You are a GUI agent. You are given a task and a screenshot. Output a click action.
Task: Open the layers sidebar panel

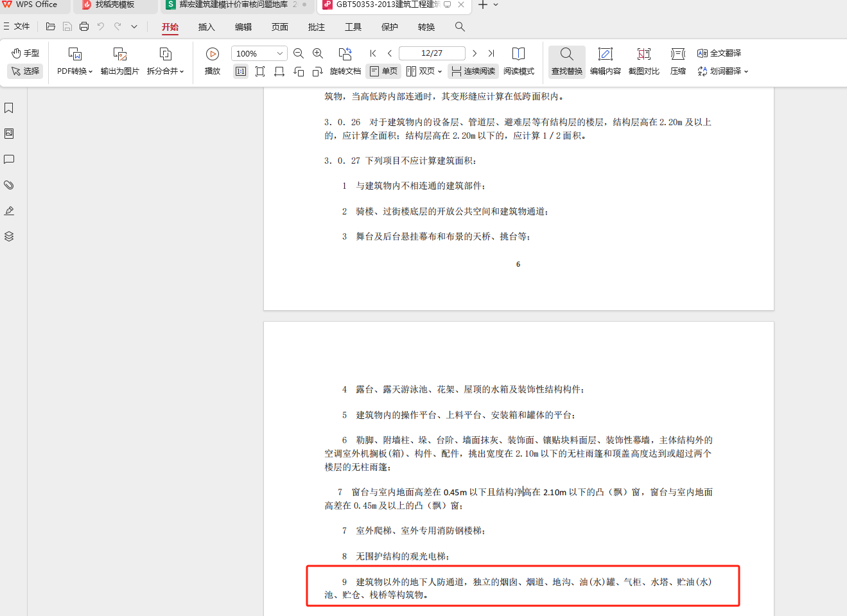[9, 236]
